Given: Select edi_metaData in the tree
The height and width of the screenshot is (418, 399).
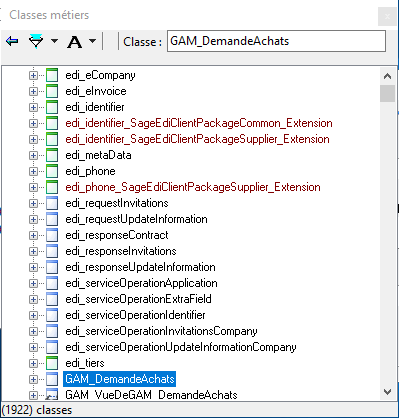Looking at the screenshot, I should (x=98, y=155).
